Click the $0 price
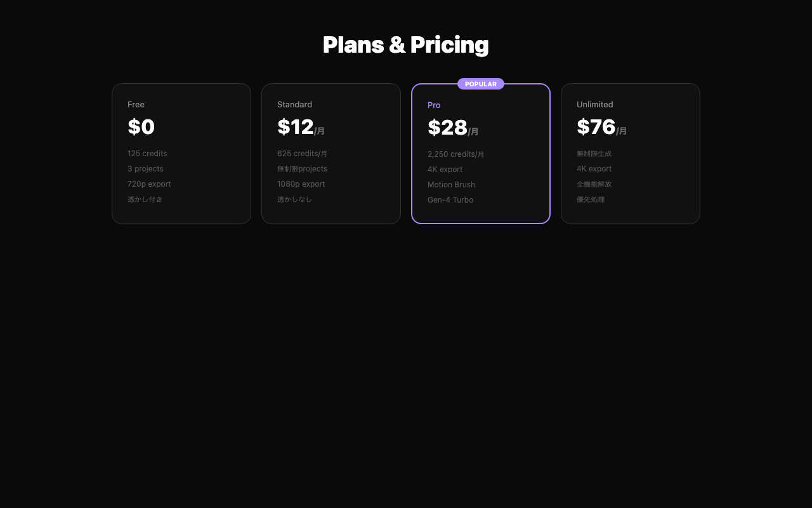 click(141, 127)
